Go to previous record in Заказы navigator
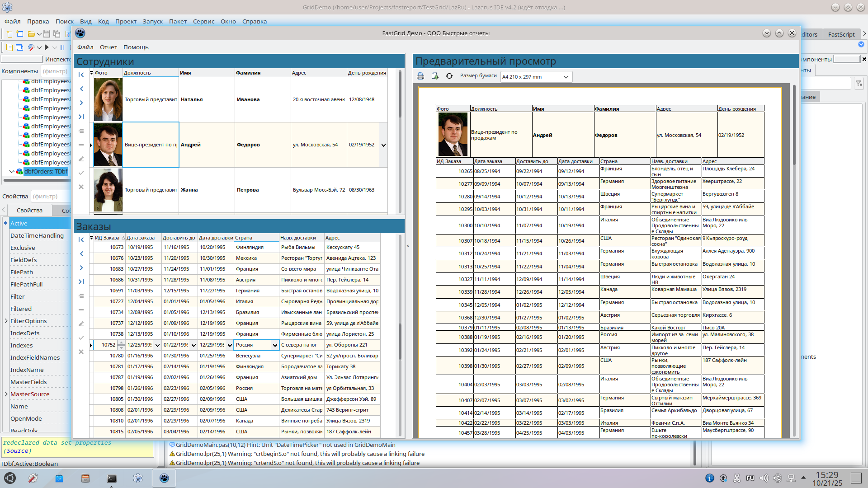 tap(81, 254)
